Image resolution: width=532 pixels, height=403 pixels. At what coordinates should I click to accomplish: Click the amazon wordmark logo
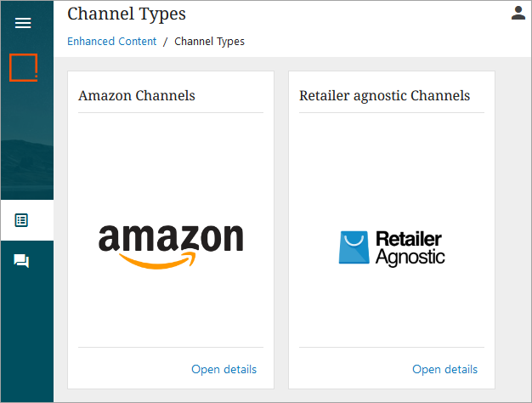[x=171, y=238]
